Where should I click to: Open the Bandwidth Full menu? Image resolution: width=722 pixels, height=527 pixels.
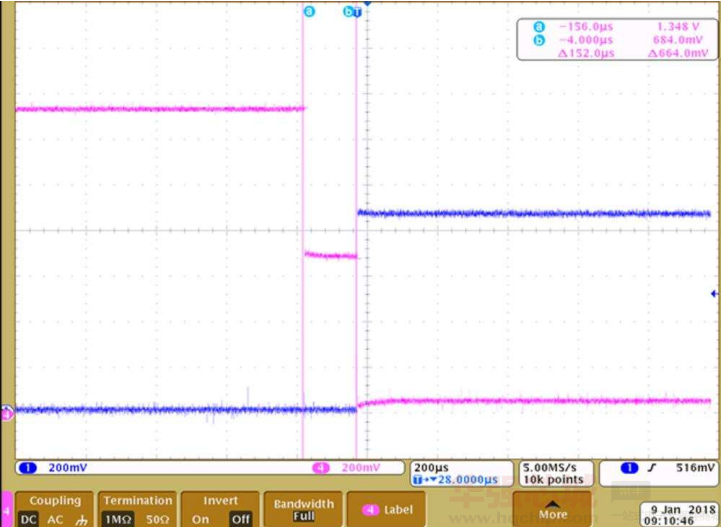coord(303,510)
